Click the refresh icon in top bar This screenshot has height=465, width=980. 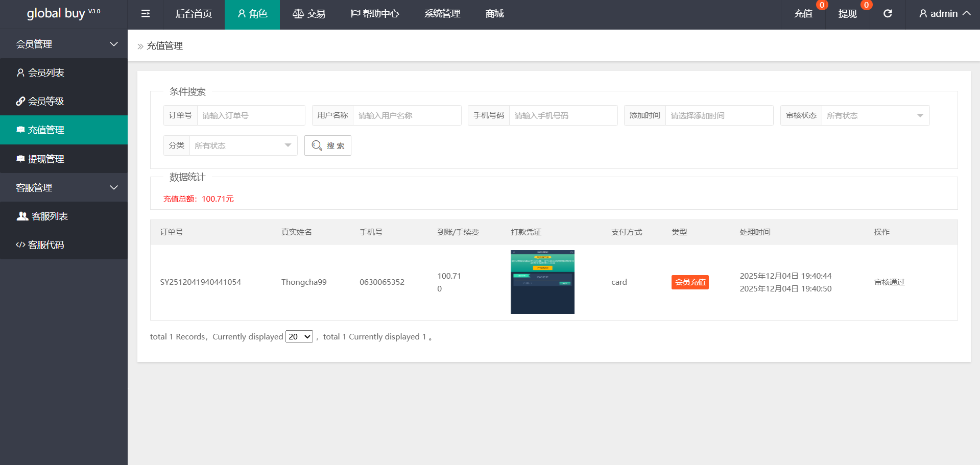pos(888,14)
